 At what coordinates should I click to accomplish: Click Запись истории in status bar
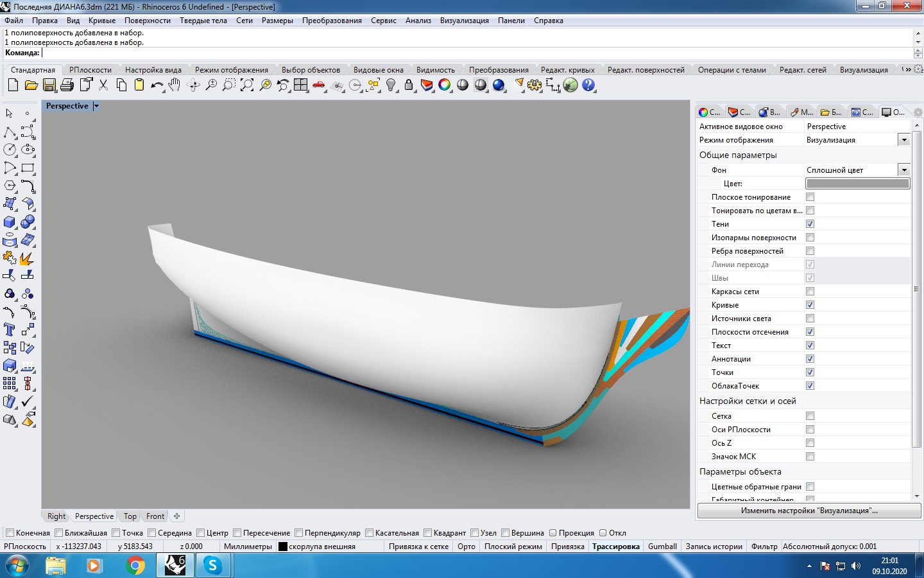point(714,547)
